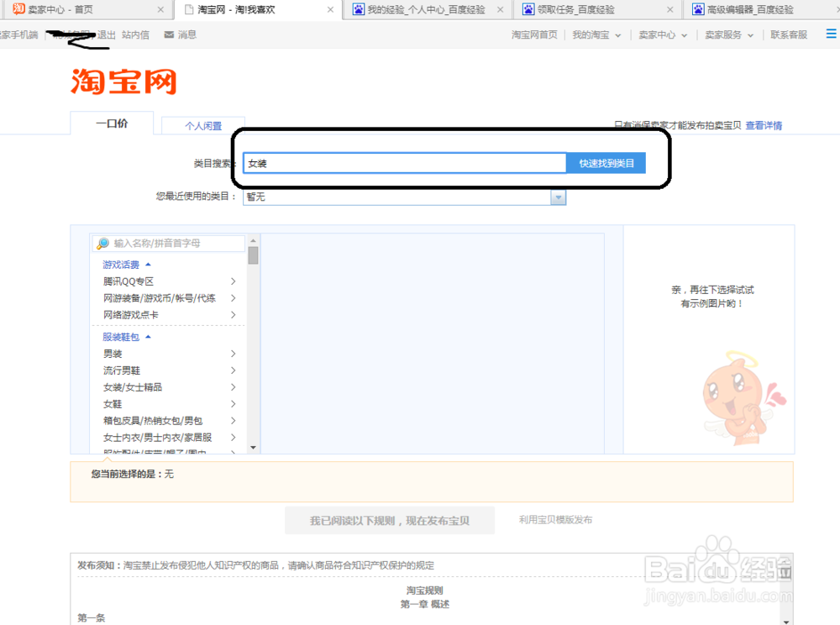Click the 类目搜索 input containing 女装

pos(405,163)
